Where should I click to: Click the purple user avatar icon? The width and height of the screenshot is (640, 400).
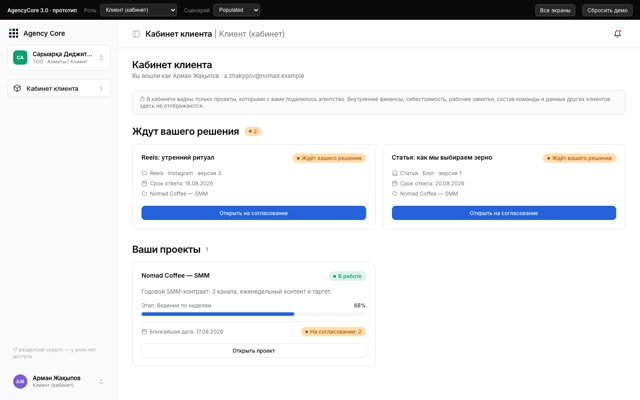click(x=20, y=381)
